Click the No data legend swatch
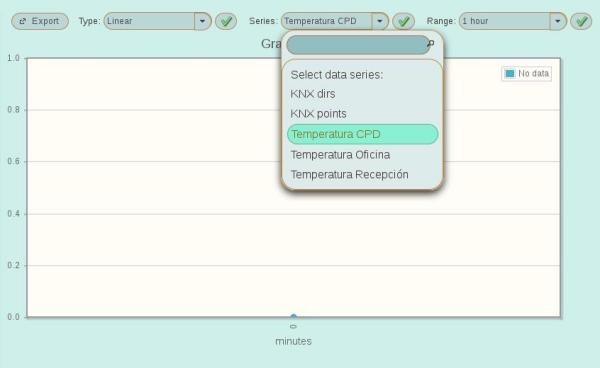The image size is (600, 368). click(510, 73)
